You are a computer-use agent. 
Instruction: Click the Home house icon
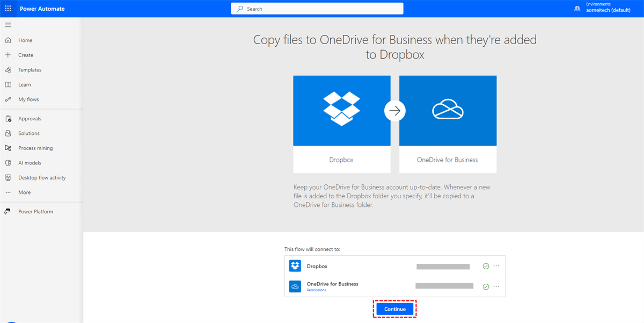8,40
